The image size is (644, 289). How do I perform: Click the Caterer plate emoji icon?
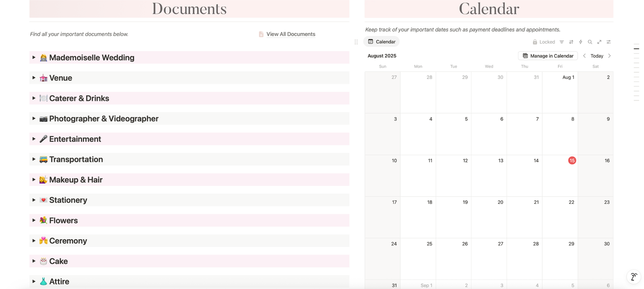43,98
